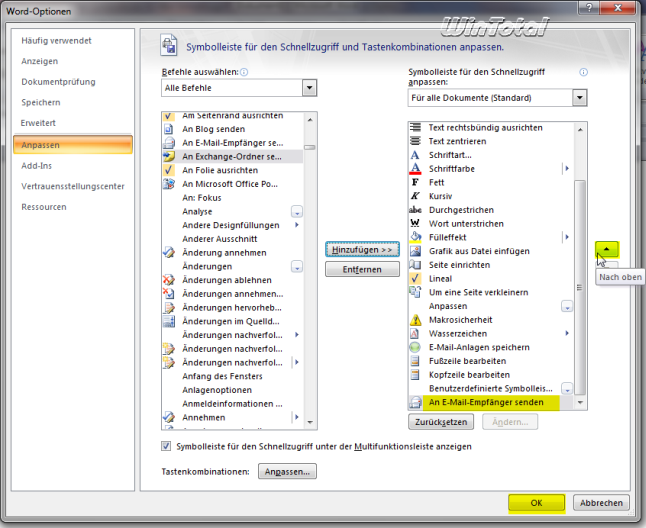Click the Fett bold icon

click(415, 182)
